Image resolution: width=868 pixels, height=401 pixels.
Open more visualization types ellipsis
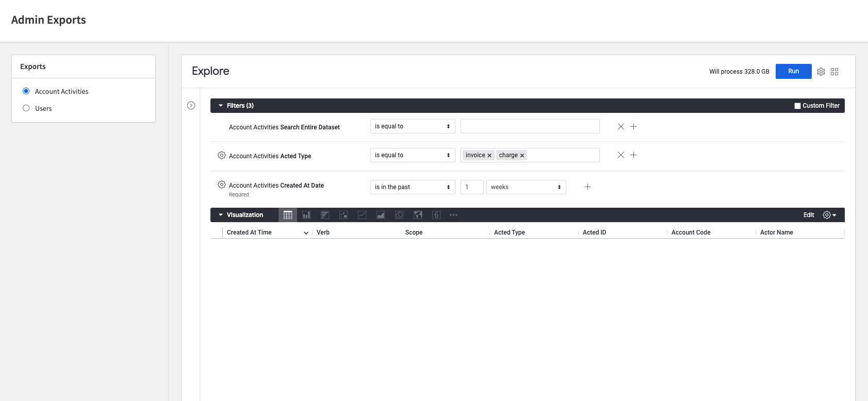tap(453, 215)
